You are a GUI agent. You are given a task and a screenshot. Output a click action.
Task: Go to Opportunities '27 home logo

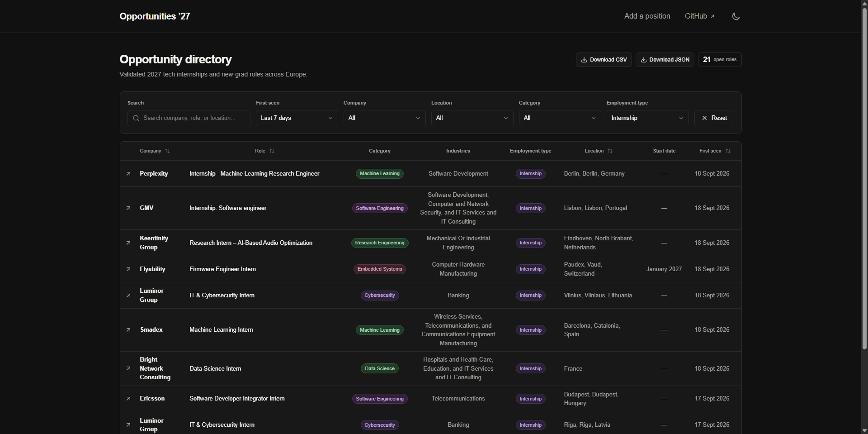[x=155, y=16]
